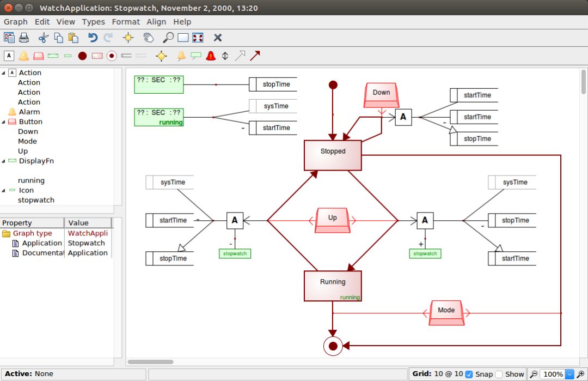588x381 pixels.
Task: Select the dark red transition arrow tool
Action: coord(255,56)
